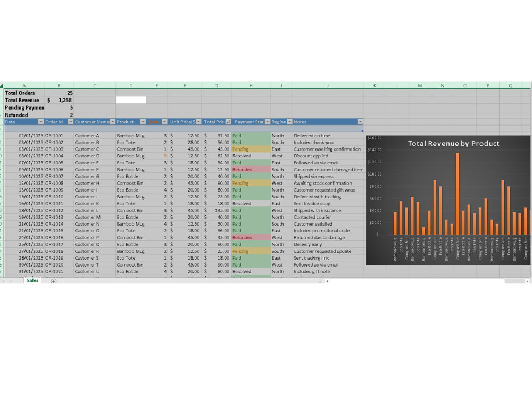Select the Sales sheet tab

point(32,280)
